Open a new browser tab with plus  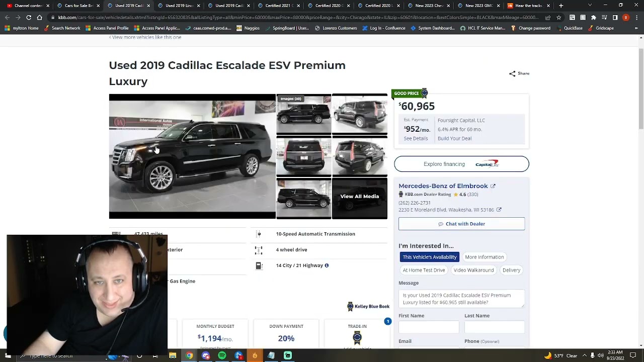(561, 6)
